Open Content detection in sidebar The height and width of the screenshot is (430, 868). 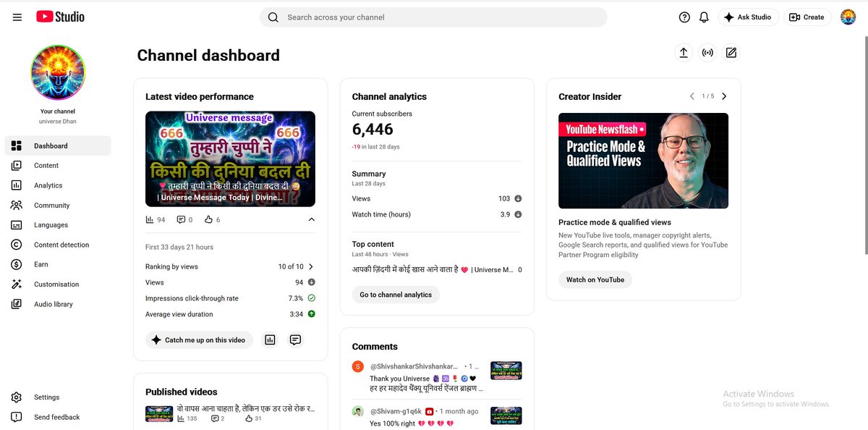click(x=58, y=245)
